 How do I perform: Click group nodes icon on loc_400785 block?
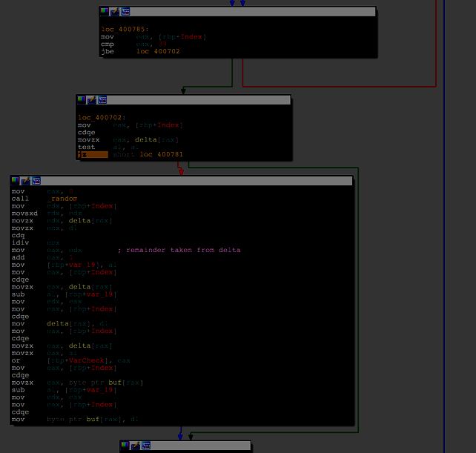125,12
